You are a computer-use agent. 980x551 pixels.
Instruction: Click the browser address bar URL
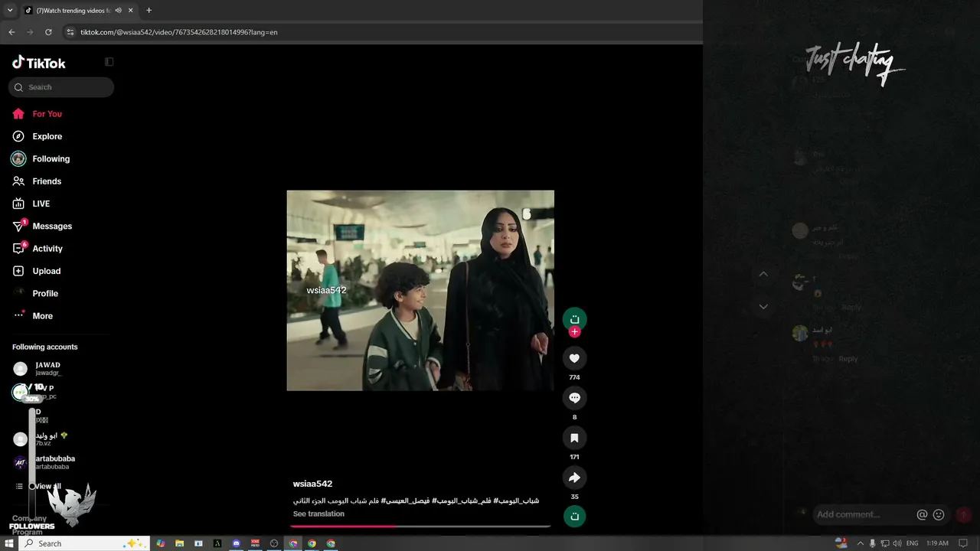click(x=179, y=32)
